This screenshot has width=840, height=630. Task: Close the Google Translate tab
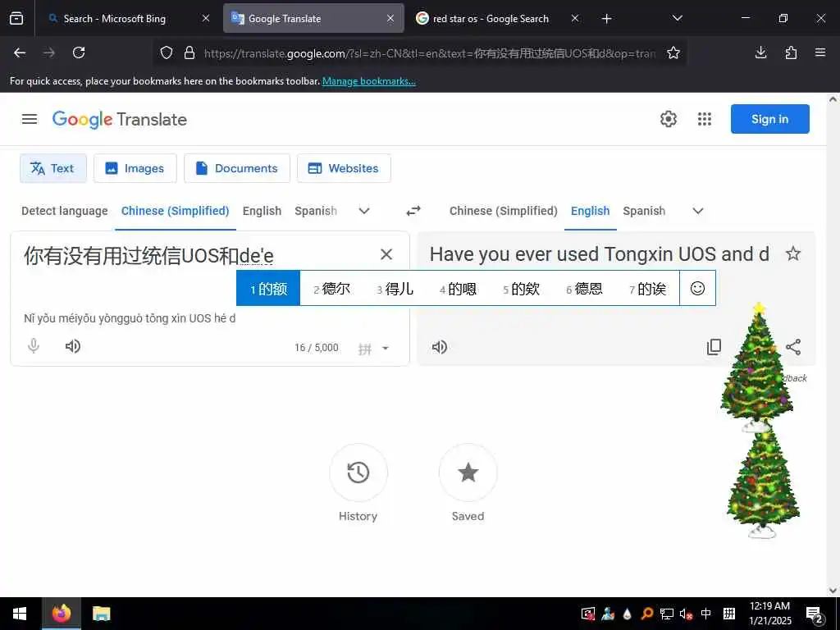(x=390, y=19)
